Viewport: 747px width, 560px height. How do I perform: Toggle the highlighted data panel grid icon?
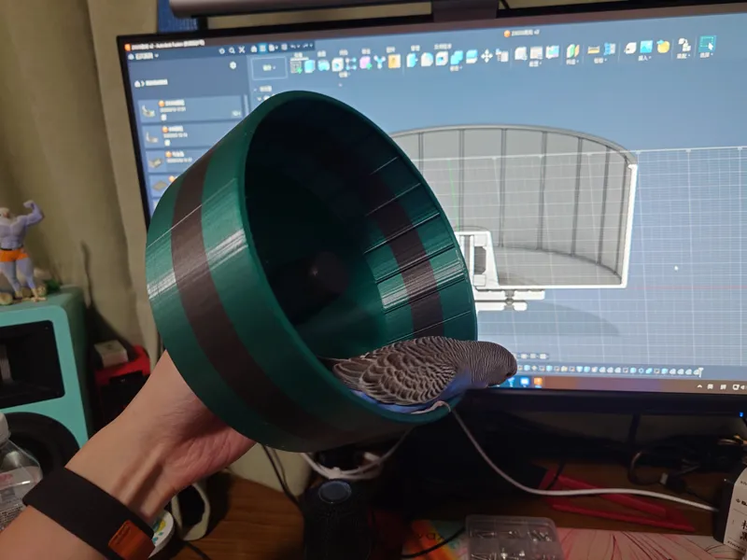pyautogui.click(x=262, y=49)
